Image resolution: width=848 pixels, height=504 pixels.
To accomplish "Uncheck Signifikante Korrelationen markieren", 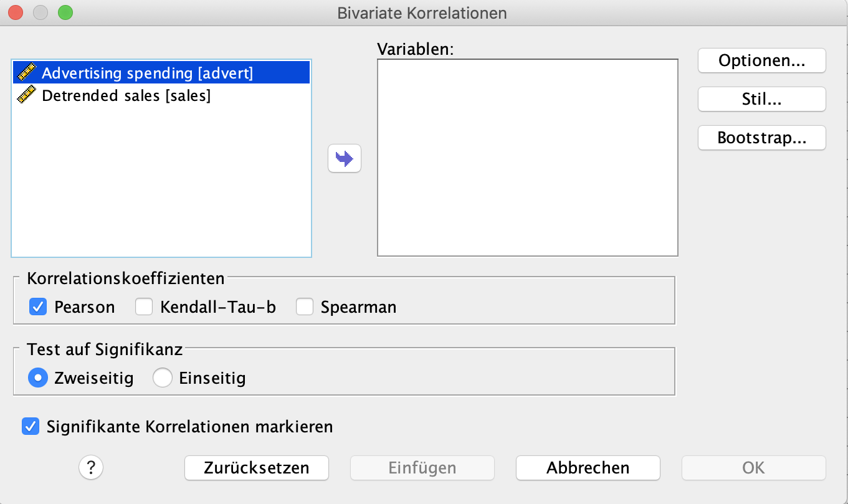I will (x=31, y=427).
